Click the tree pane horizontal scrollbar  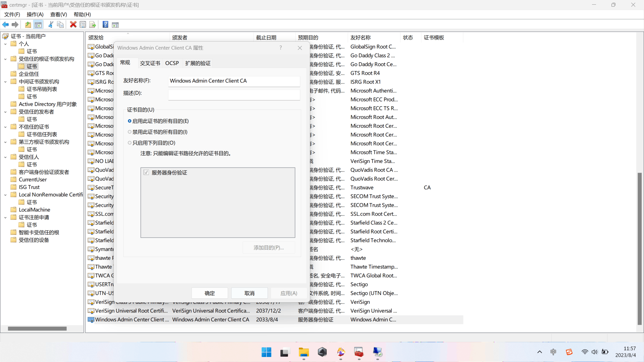[x=37, y=329]
